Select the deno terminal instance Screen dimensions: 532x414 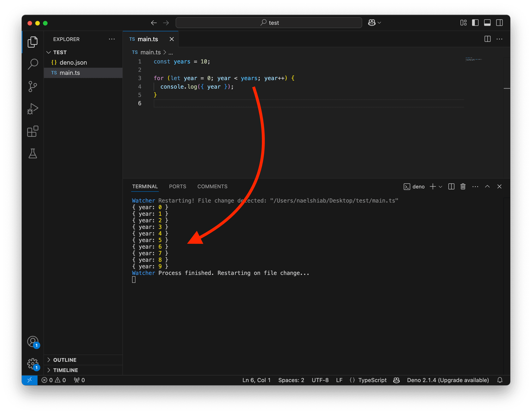click(414, 186)
